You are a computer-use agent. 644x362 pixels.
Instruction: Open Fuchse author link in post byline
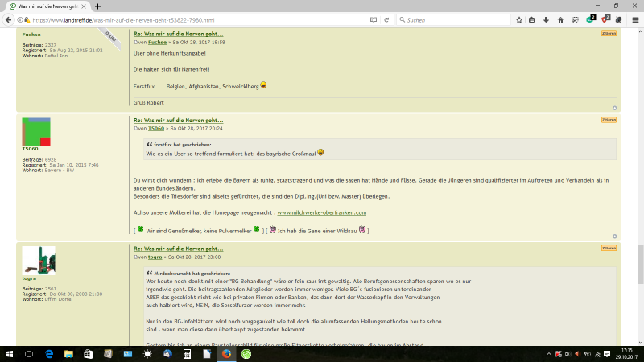click(x=157, y=43)
